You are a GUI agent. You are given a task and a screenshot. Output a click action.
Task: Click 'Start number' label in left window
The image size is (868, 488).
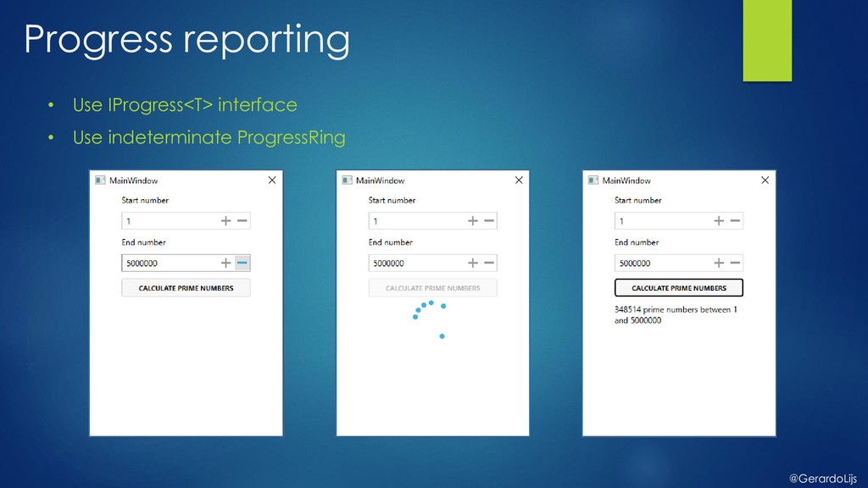point(145,200)
